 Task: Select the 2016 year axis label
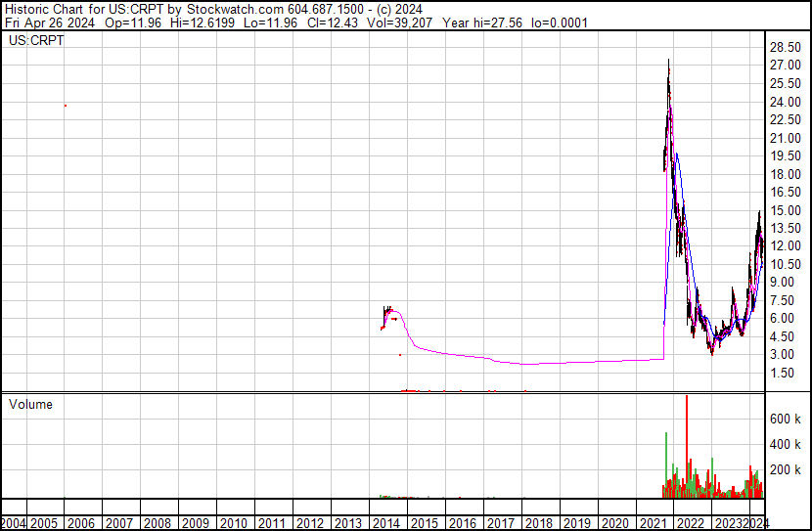(x=463, y=523)
